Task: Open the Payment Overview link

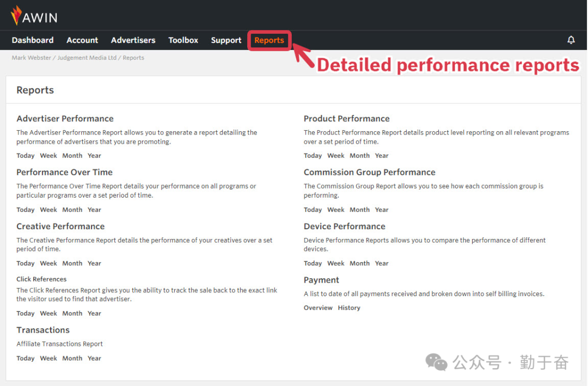Action: click(318, 308)
